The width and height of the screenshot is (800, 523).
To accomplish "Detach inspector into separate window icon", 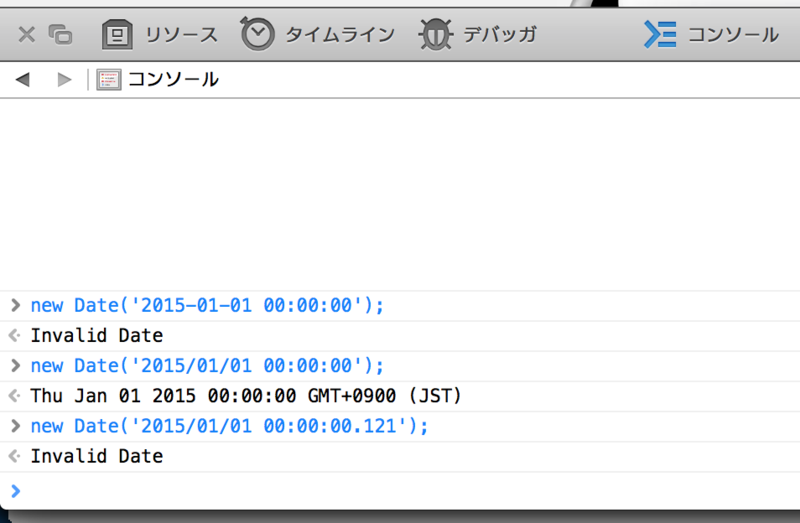I will point(61,35).
